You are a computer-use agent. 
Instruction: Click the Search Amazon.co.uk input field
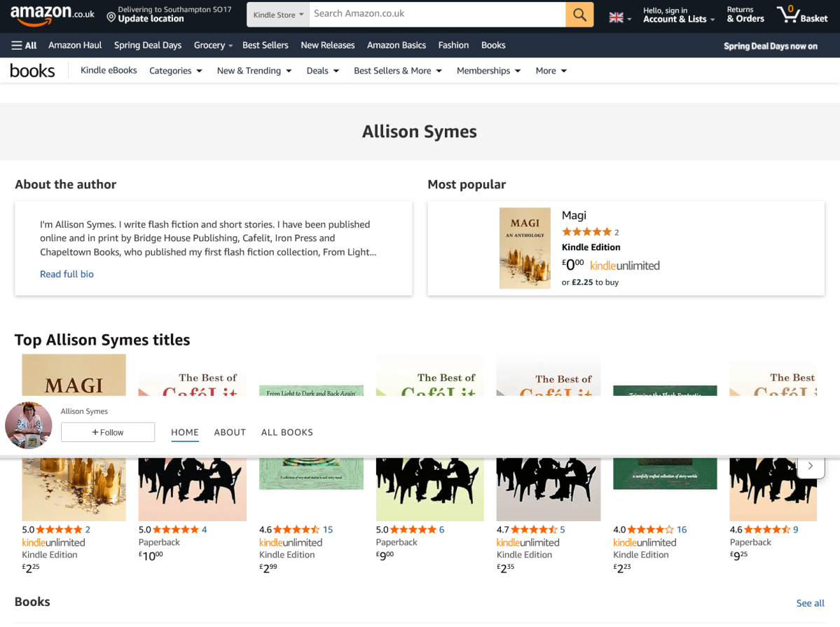point(437,14)
